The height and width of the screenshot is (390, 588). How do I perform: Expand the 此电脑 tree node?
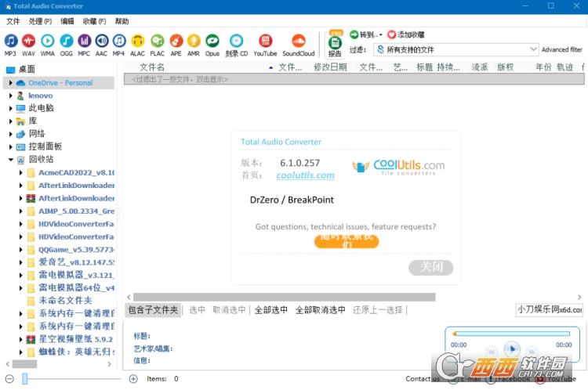point(10,108)
